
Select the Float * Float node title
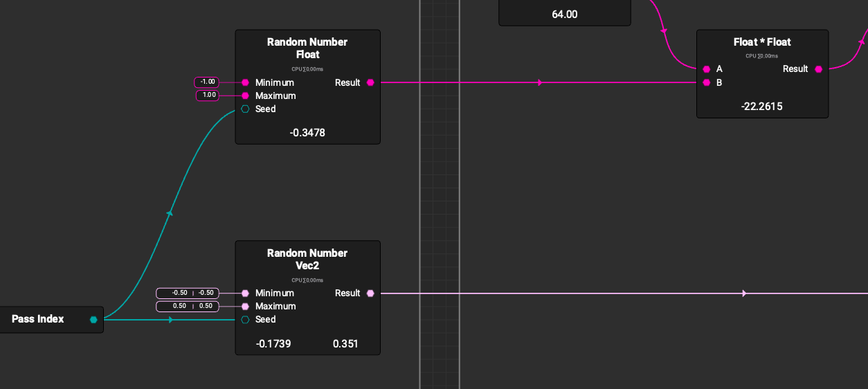pyautogui.click(x=761, y=42)
